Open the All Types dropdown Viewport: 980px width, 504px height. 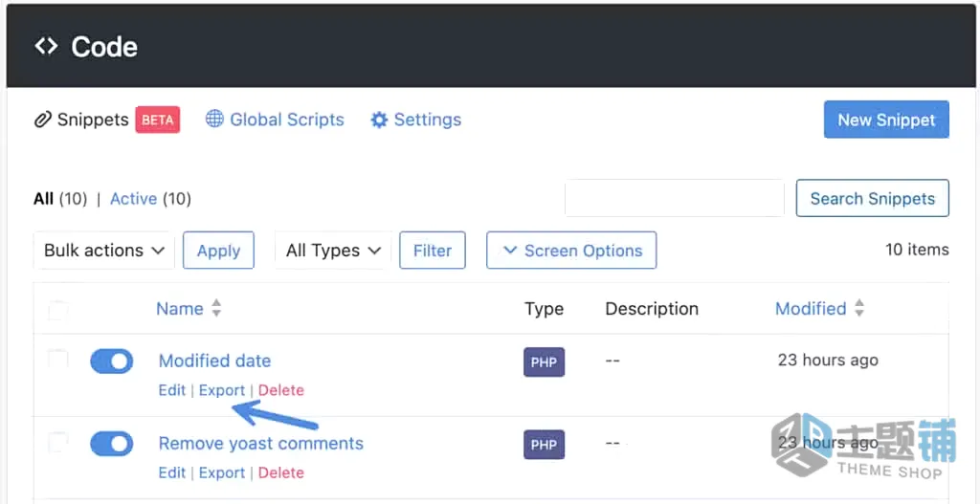click(x=333, y=251)
